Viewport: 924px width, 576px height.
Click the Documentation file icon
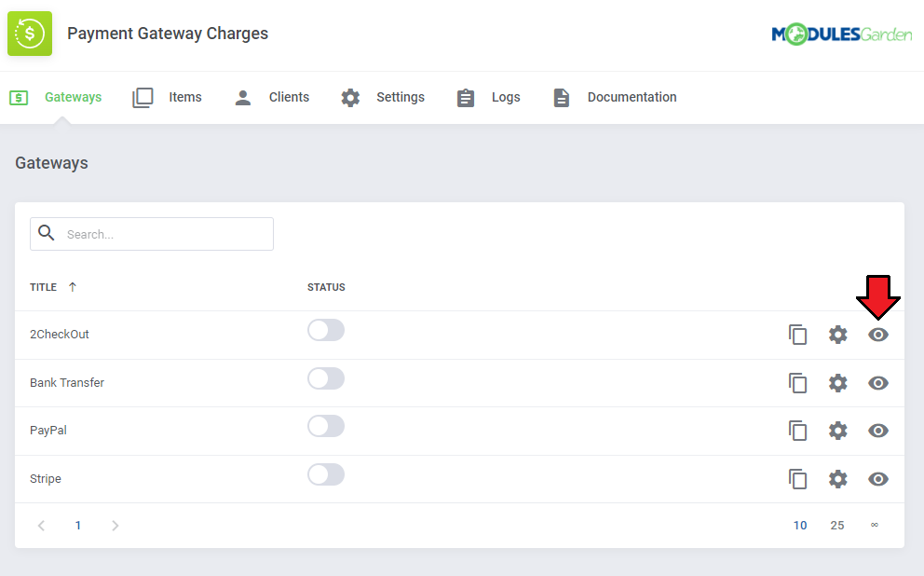click(562, 98)
